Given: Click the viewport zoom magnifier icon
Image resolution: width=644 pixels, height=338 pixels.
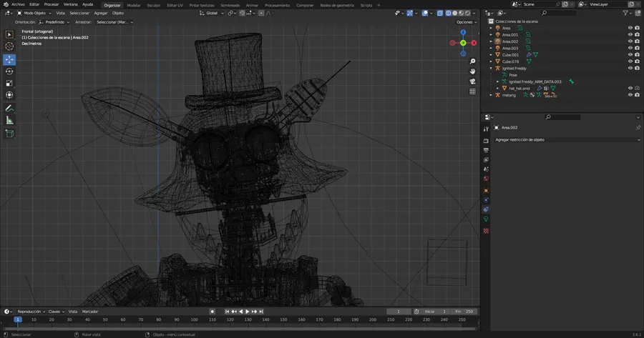Looking at the screenshot, I should pos(473,61).
